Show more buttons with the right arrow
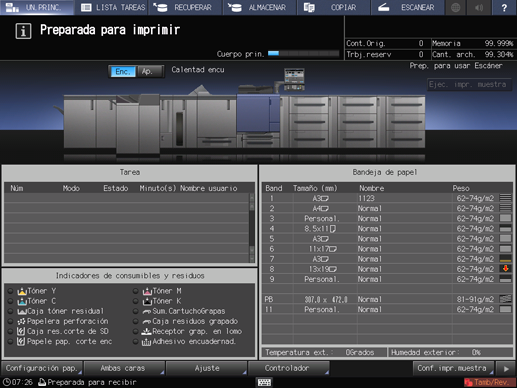 [x=506, y=368]
